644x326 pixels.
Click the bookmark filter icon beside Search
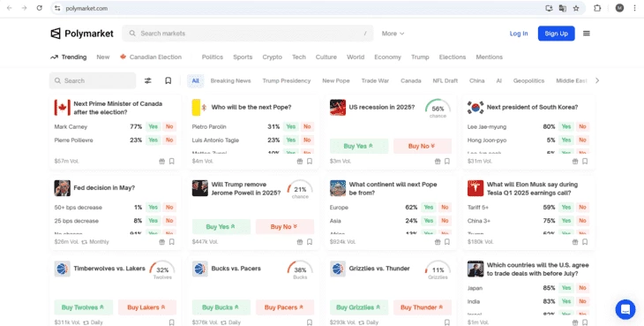[168, 80]
